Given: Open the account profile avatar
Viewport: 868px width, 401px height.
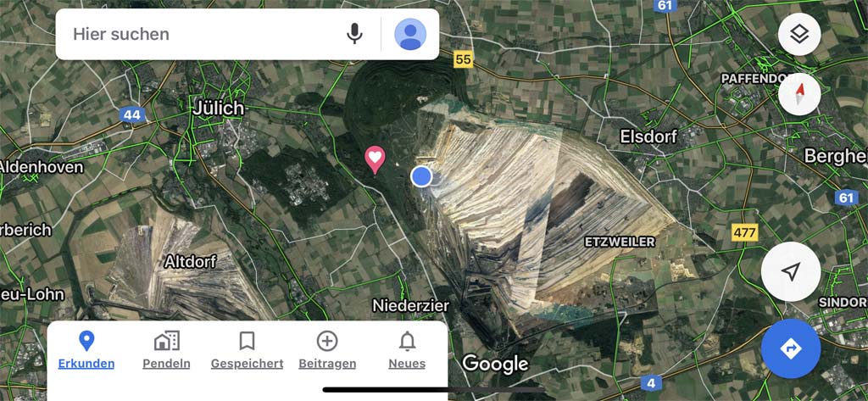Looking at the screenshot, I should tap(410, 35).
